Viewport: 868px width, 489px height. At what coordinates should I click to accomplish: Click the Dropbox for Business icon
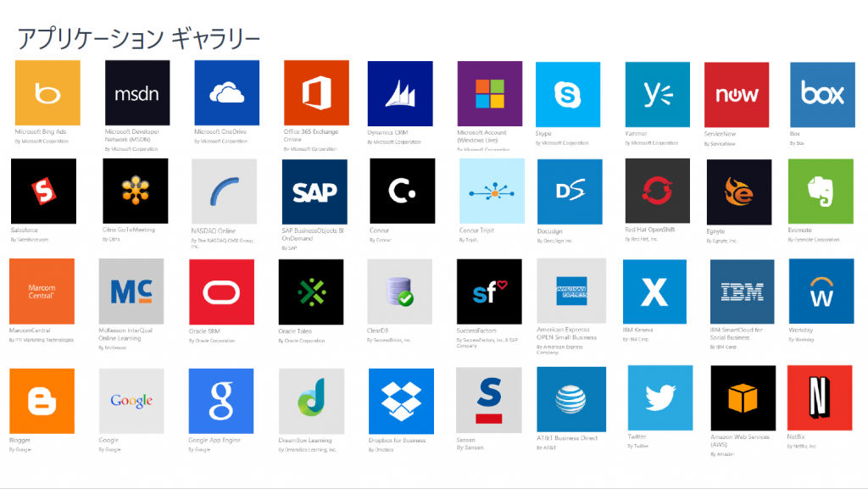(401, 401)
